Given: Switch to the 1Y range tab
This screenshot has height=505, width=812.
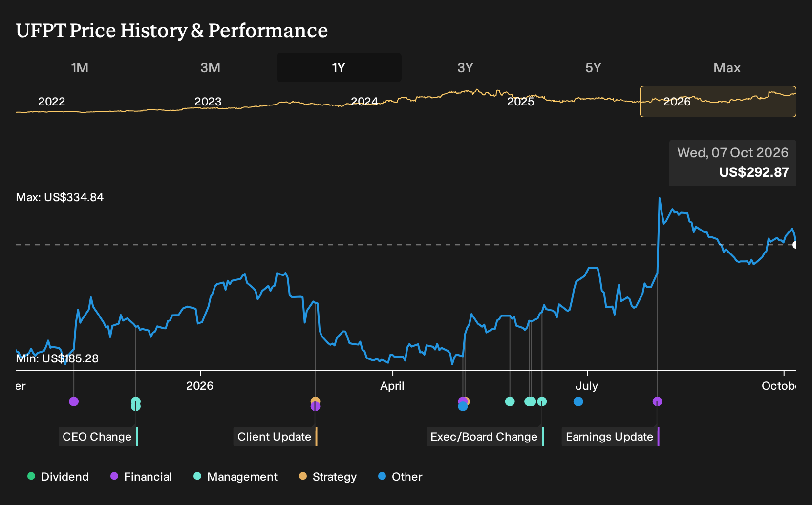Looking at the screenshot, I should coord(339,67).
